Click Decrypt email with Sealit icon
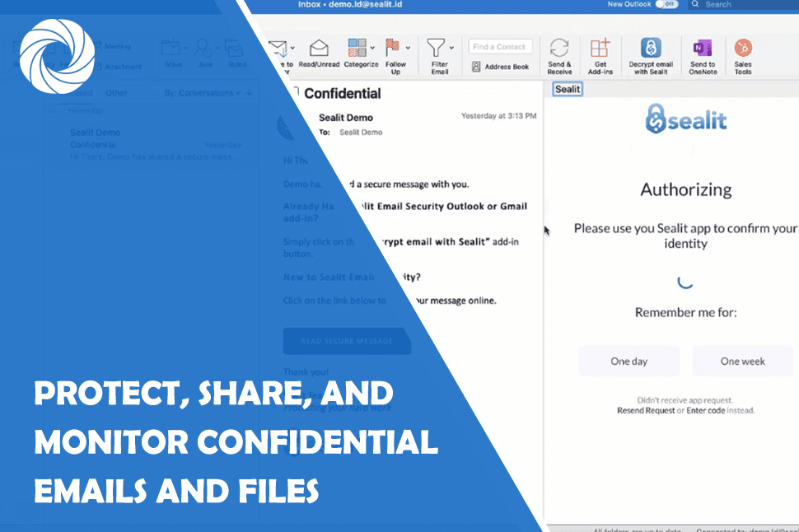Screen dimensions: 799x532 [x=651, y=48]
